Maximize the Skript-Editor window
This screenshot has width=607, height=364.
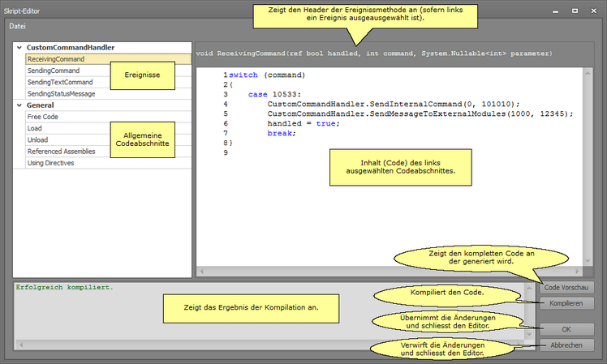coord(575,11)
